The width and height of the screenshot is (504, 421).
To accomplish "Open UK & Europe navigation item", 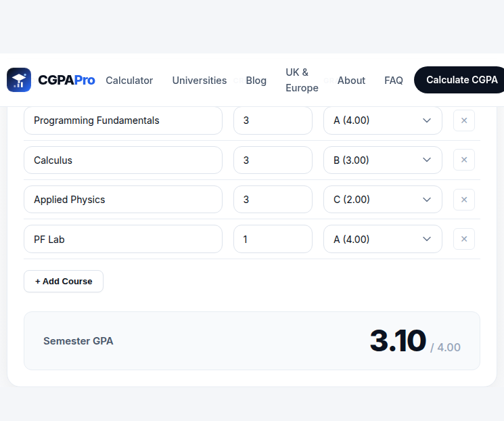I will pos(302,80).
